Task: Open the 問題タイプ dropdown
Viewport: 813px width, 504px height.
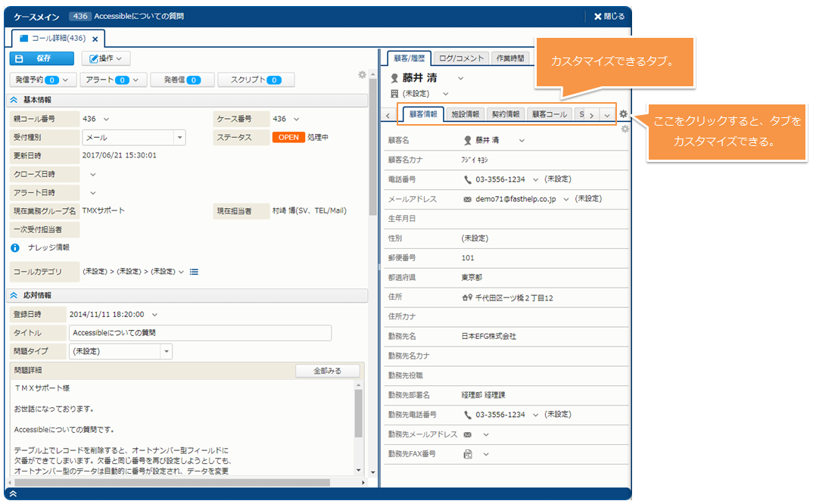Action: click(167, 351)
